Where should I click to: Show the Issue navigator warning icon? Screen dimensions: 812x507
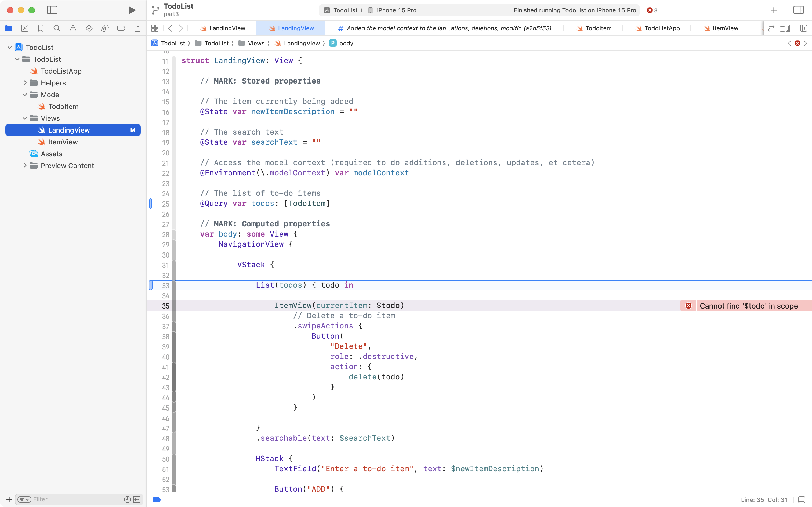73,28
